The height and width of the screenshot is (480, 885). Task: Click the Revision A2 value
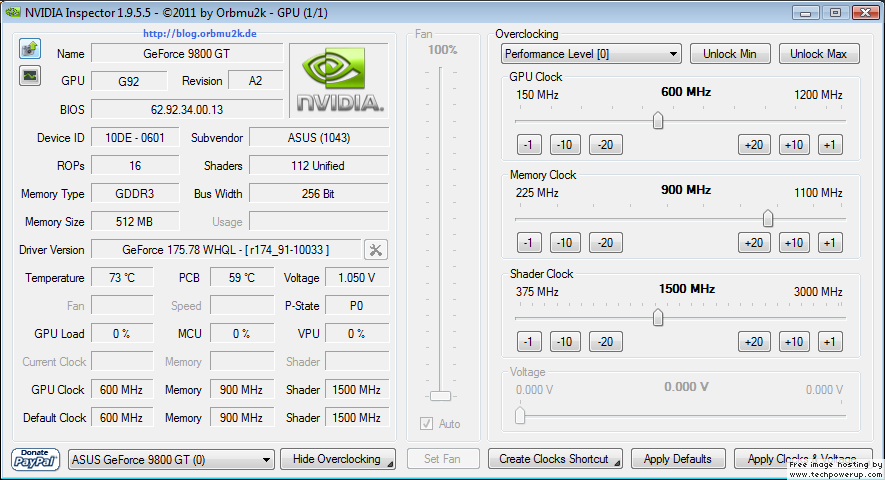pos(255,81)
